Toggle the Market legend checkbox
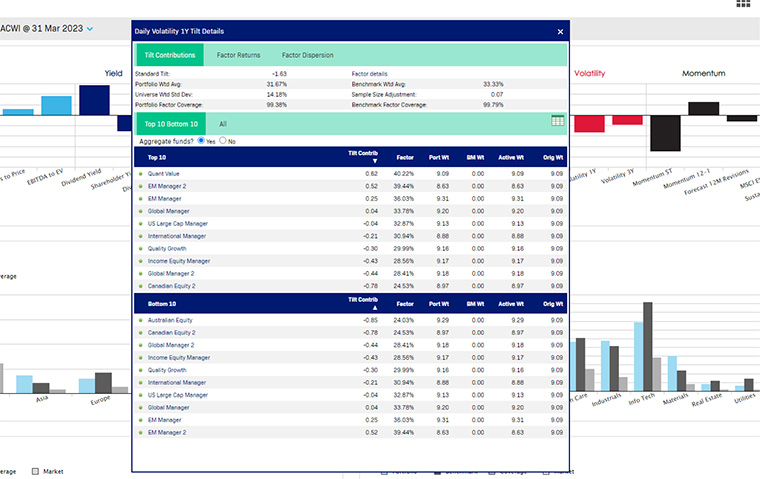The height and width of the screenshot is (479, 760). (35, 471)
